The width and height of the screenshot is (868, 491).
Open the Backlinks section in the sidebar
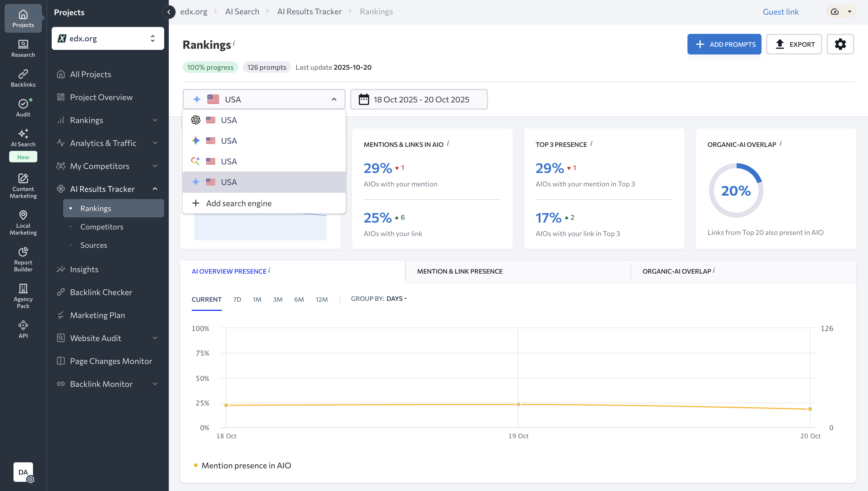point(23,78)
